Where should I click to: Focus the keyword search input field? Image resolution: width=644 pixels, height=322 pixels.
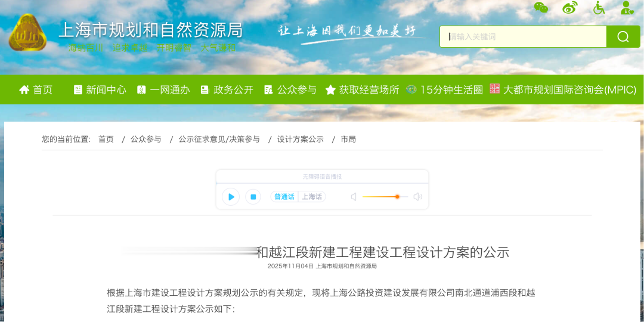tap(524, 36)
